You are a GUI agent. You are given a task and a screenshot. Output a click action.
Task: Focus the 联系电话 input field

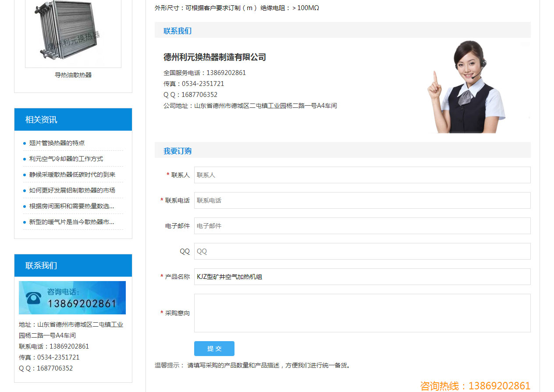(362, 200)
